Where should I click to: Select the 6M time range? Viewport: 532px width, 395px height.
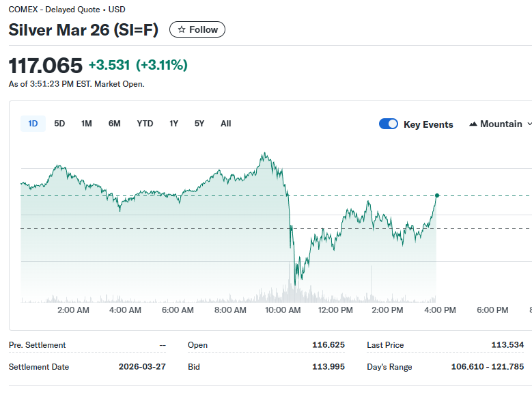114,124
